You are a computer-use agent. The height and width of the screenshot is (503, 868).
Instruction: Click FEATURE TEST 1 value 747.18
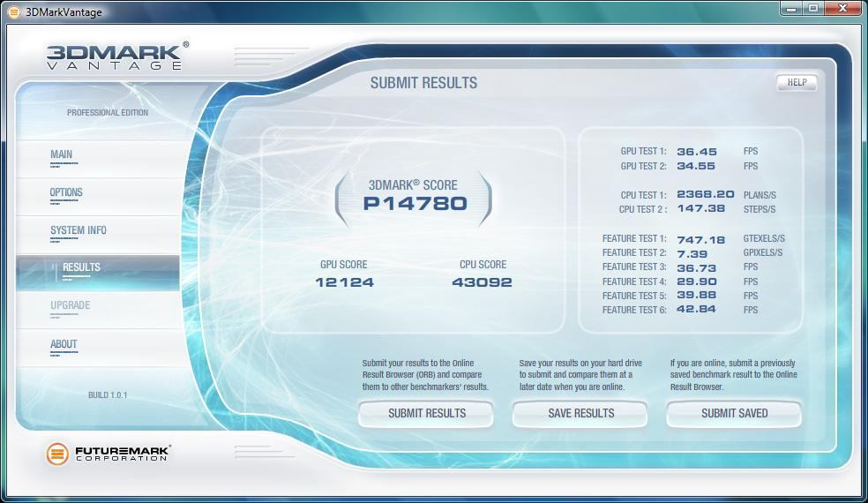click(x=700, y=240)
